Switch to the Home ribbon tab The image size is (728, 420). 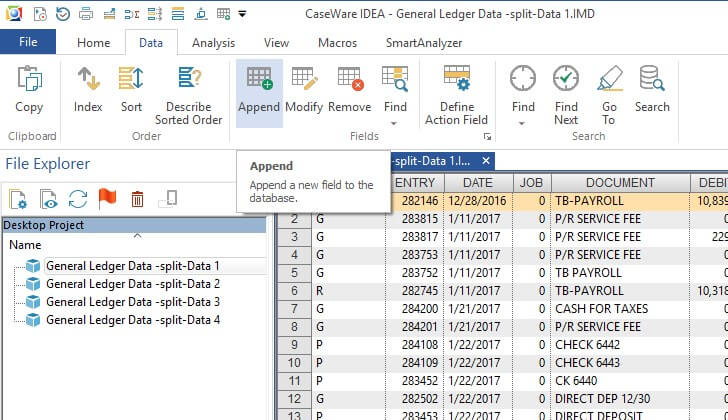click(x=94, y=43)
